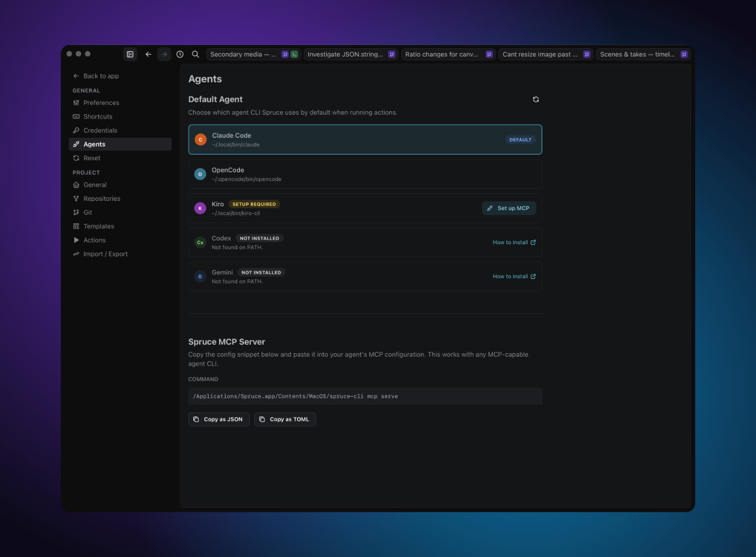Click the Kiro purple avatar icon
The width and height of the screenshot is (756, 557).
[200, 208]
